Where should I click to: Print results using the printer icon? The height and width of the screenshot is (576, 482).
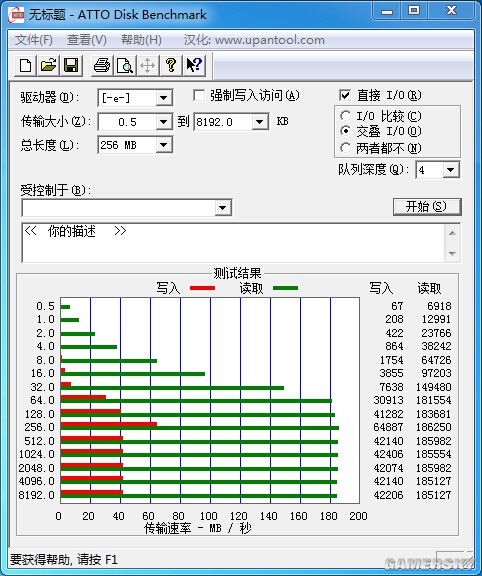[102, 66]
